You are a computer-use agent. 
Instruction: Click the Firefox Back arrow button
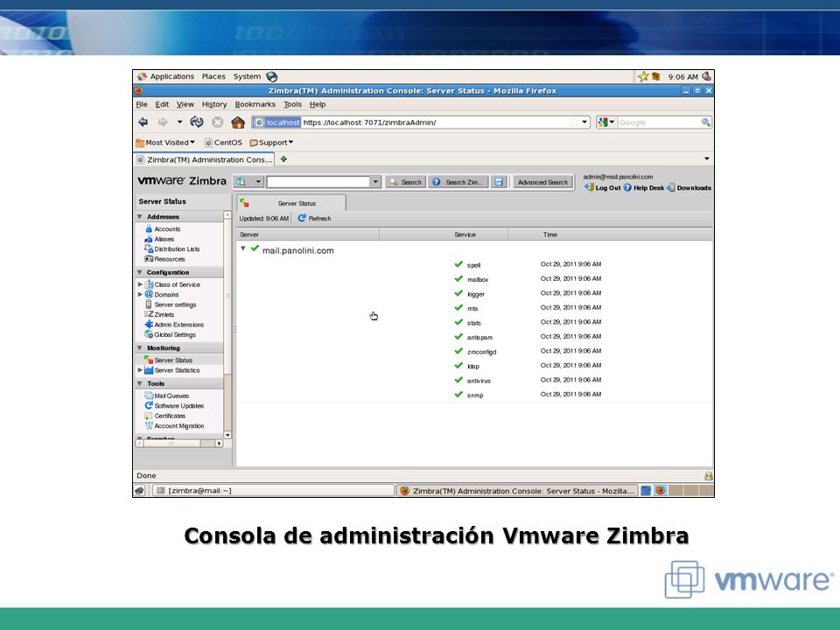[143, 122]
